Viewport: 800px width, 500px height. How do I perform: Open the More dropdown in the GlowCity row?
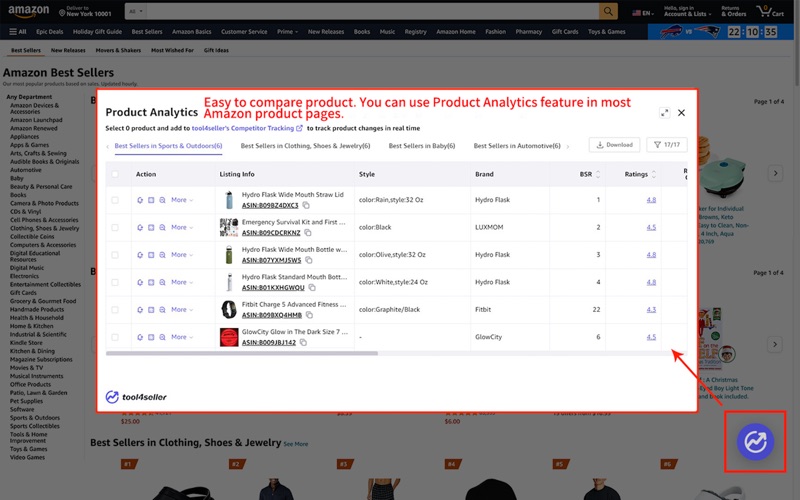[x=182, y=337]
